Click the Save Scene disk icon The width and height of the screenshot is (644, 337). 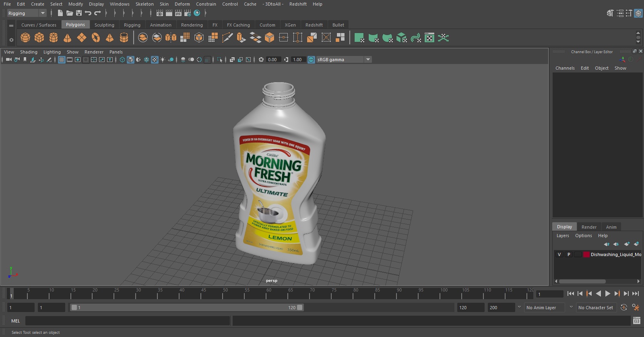click(79, 13)
